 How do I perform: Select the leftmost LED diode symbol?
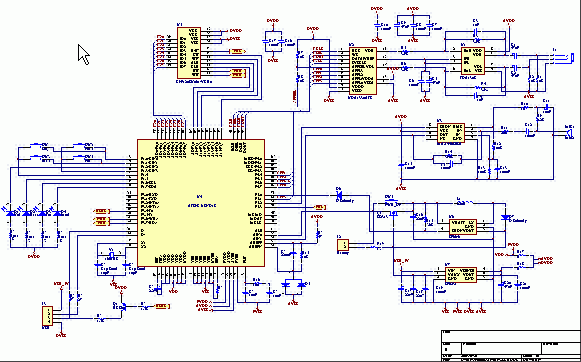coord(11,213)
